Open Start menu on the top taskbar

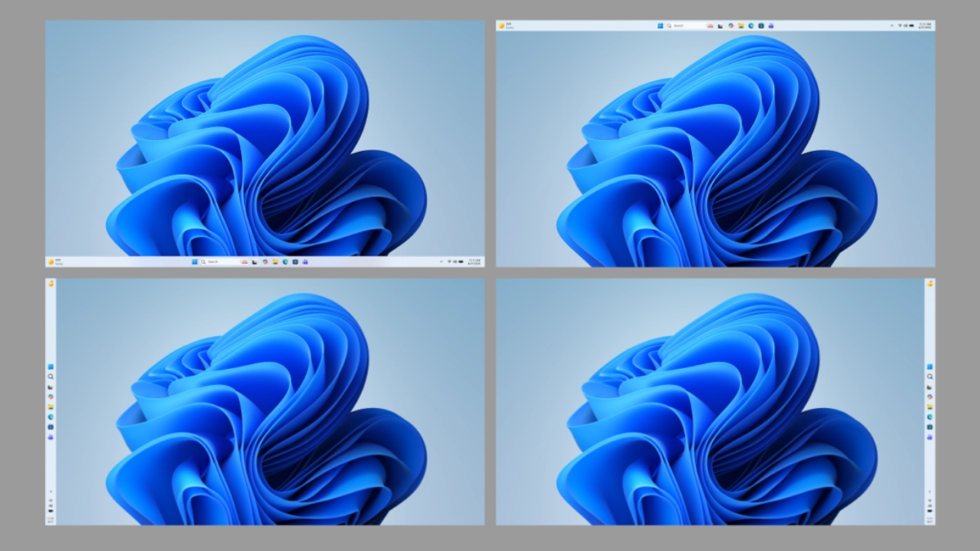click(660, 25)
